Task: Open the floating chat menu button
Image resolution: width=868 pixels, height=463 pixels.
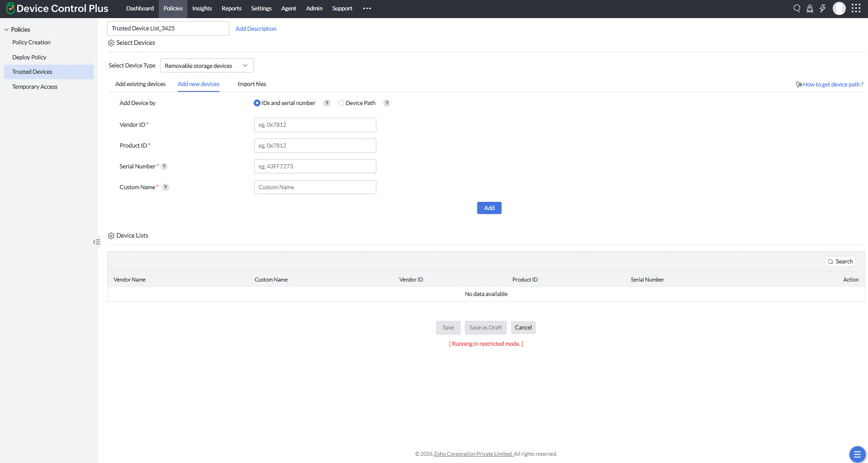Action: (x=857, y=454)
